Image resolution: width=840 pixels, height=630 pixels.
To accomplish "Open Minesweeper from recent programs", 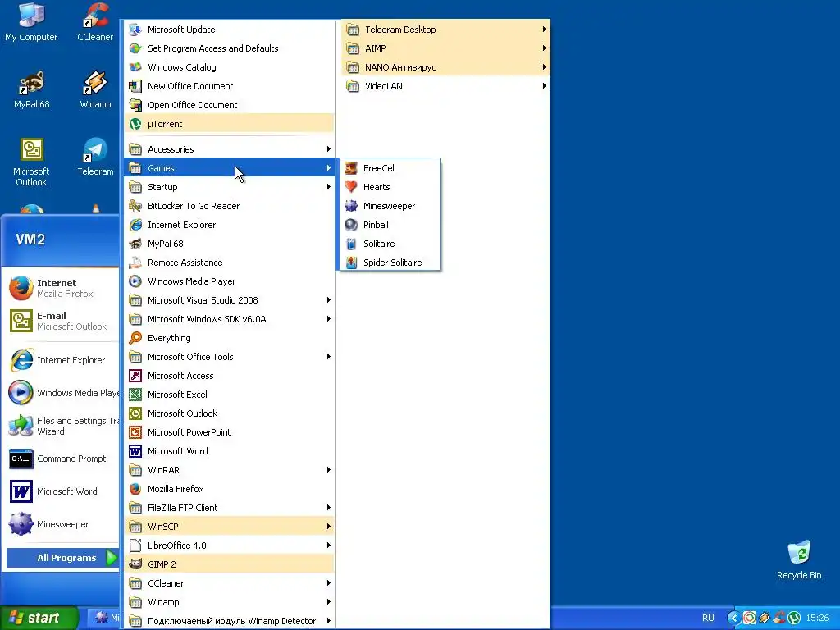I will pyautogui.click(x=61, y=524).
